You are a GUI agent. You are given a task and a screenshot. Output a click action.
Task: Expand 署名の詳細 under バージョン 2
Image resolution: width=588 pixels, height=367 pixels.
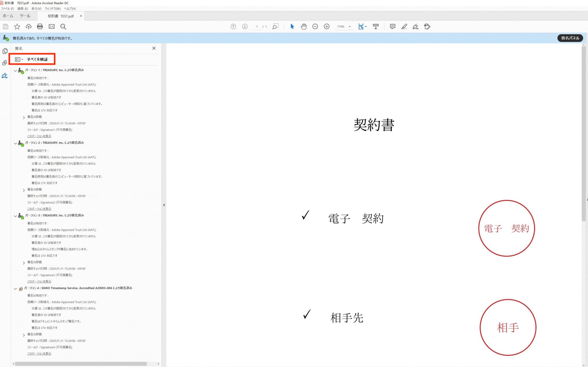(24, 190)
